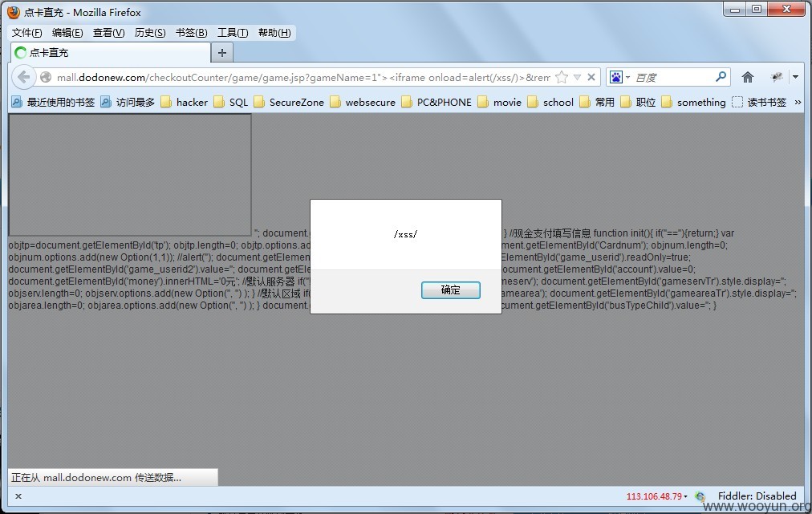
Task: Open the 帮助(H) menu
Action: click(x=274, y=33)
